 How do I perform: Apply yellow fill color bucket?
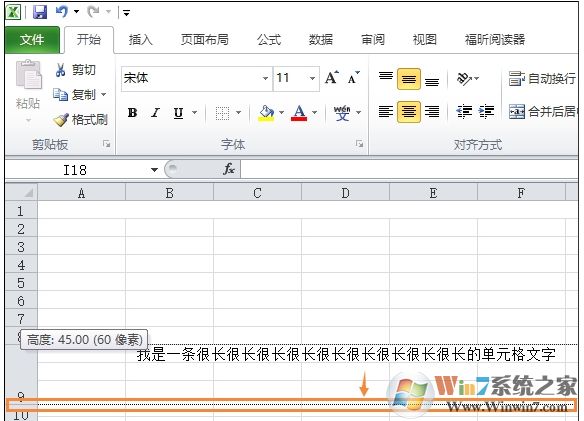click(266, 113)
